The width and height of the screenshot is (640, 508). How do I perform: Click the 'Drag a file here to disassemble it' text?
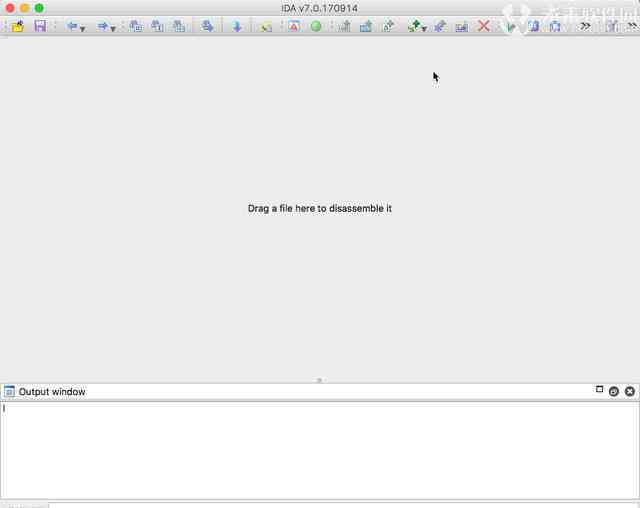(x=320, y=209)
